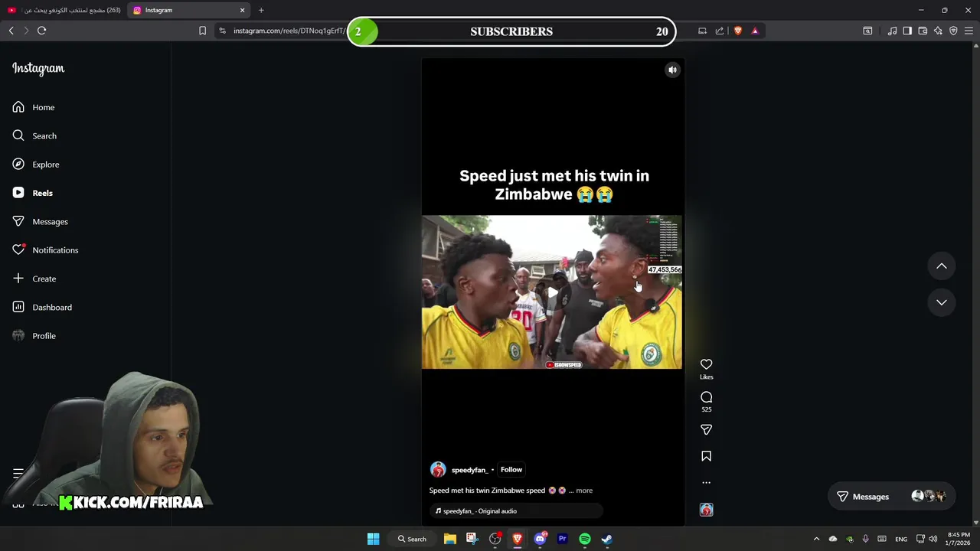
Task: Open Discord from the taskbar
Action: [x=540, y=539]
